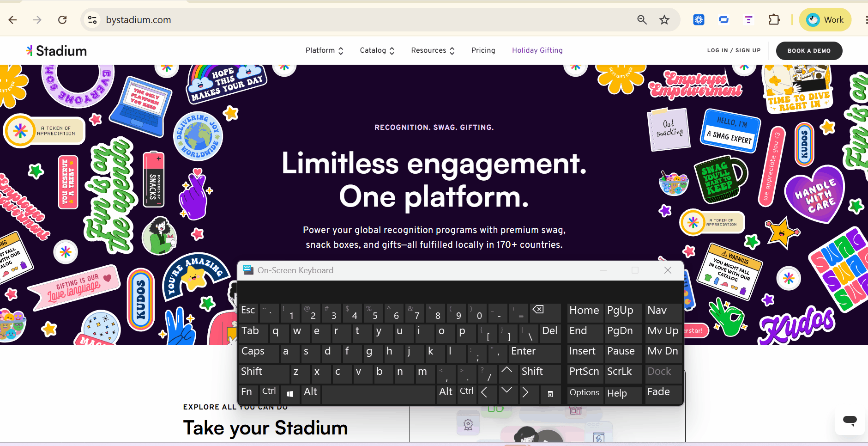The image size is (868, 446).
Task: Open the Work profile button
Action: [x=825, y=20]
